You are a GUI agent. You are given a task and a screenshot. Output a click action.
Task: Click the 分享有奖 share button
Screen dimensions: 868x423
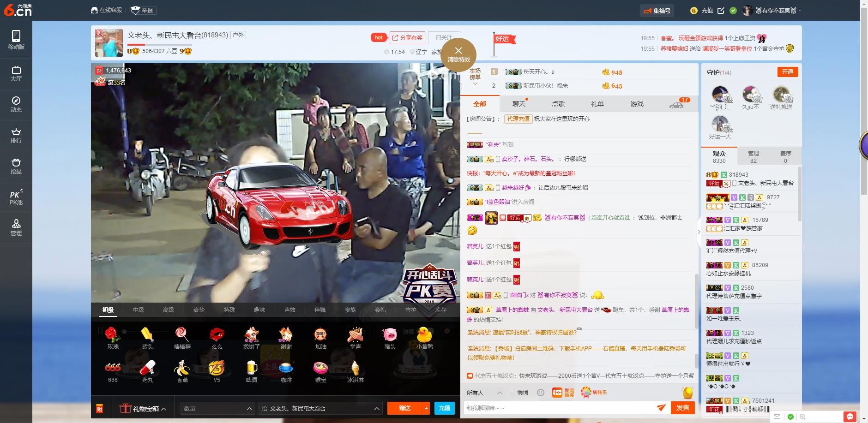coord(407,38)
